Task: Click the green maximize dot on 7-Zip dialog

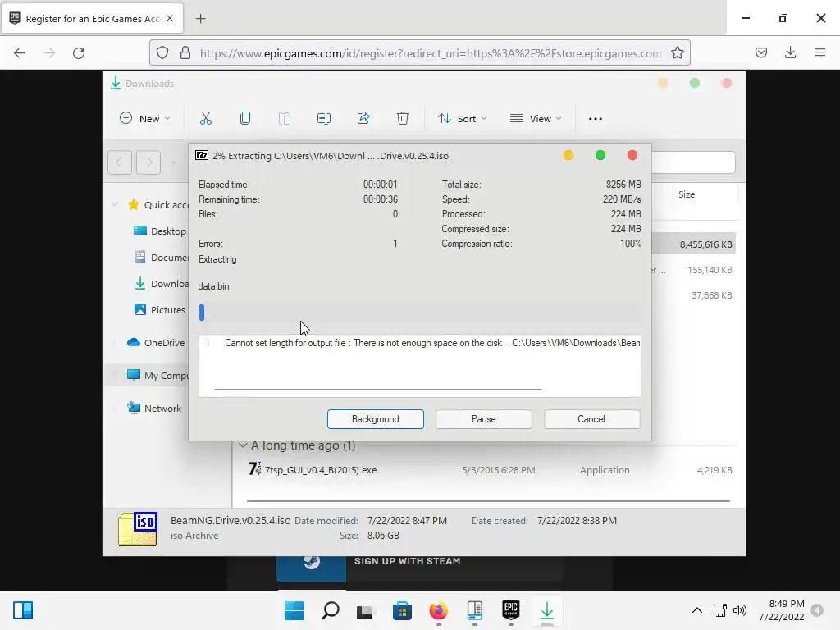Action: coord(600,155)
